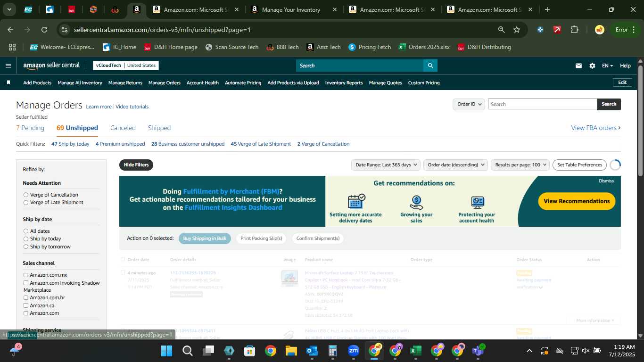Image resolution: width=644 pixels, height=362 pixels.
Task: Open Seller Central settings gear
Action: [592, 66]
